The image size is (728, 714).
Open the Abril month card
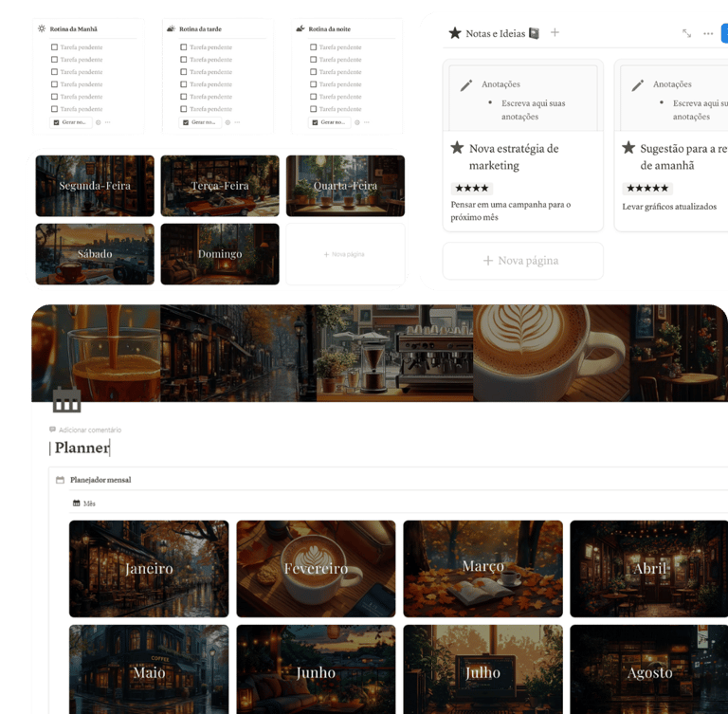pos(649,569)
